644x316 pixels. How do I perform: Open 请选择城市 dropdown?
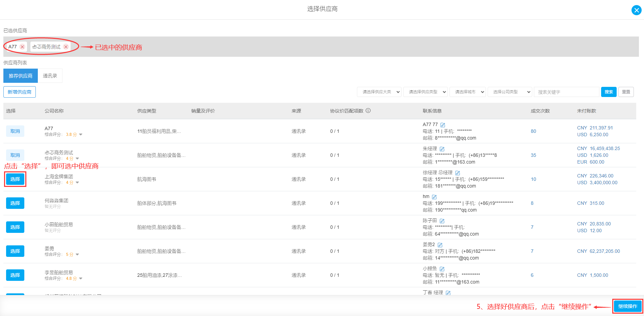click(468, 92)
